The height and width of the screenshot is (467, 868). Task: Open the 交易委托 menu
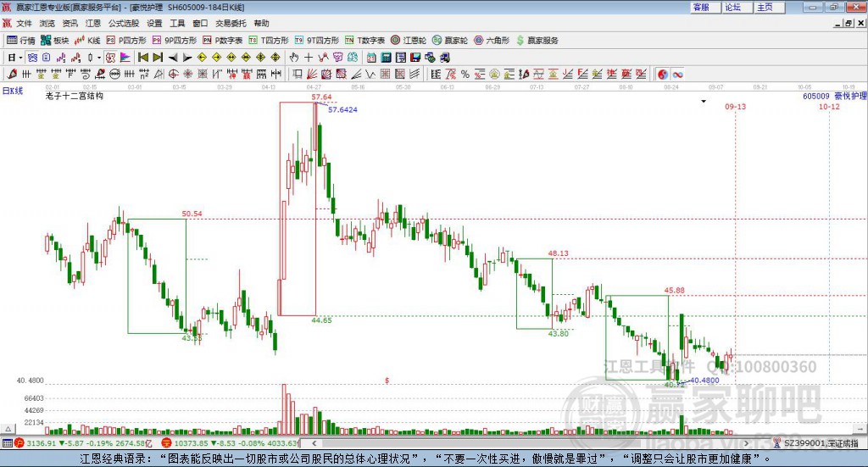[x=231, y=23]
